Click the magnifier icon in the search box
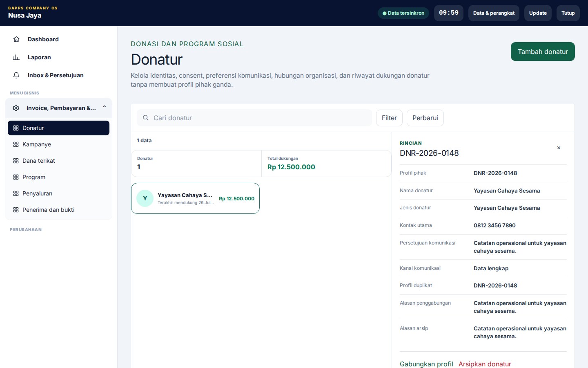Screen dimensions: 588x368 point(145,118)
